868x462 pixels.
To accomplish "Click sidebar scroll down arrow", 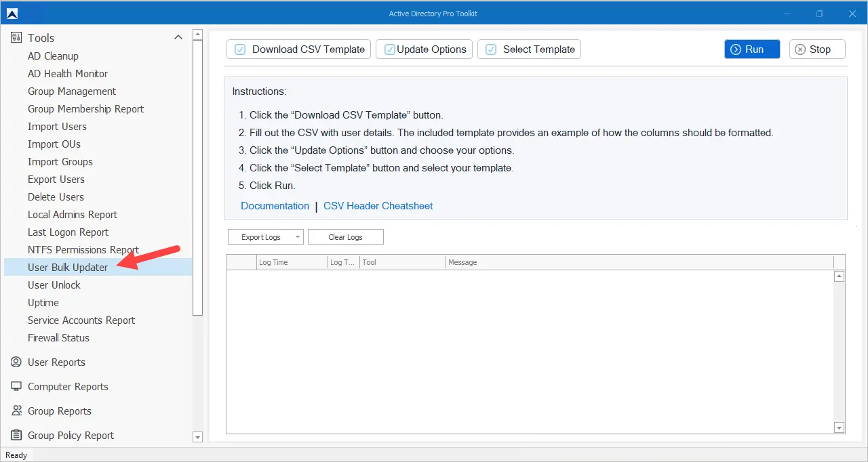I will point(198,438).
